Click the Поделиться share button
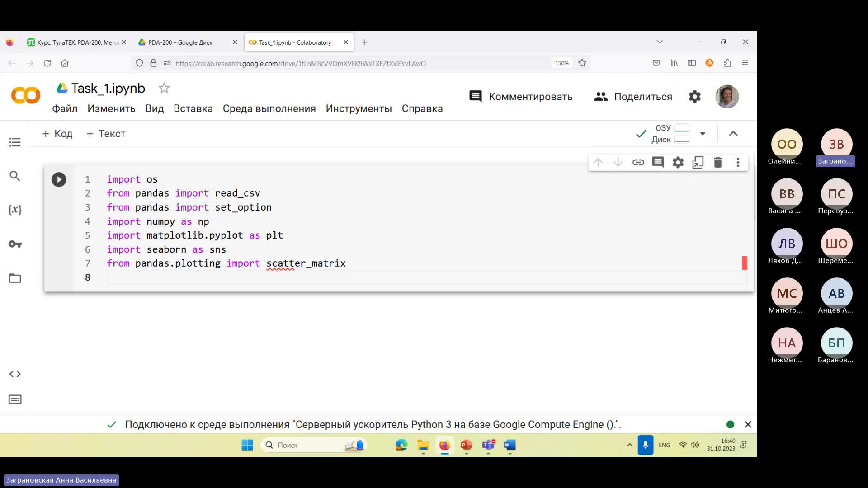The image size is (868, 488). click(633, 97)
